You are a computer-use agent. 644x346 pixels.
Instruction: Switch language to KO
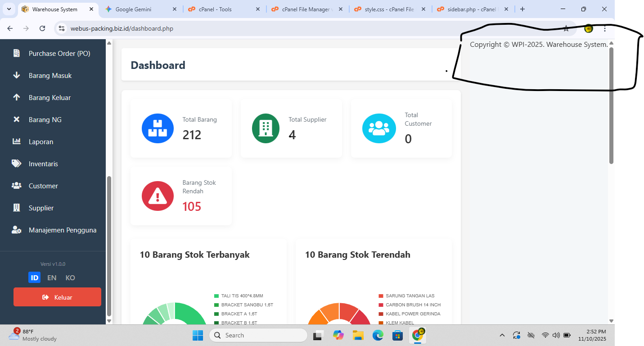[70, 278]
